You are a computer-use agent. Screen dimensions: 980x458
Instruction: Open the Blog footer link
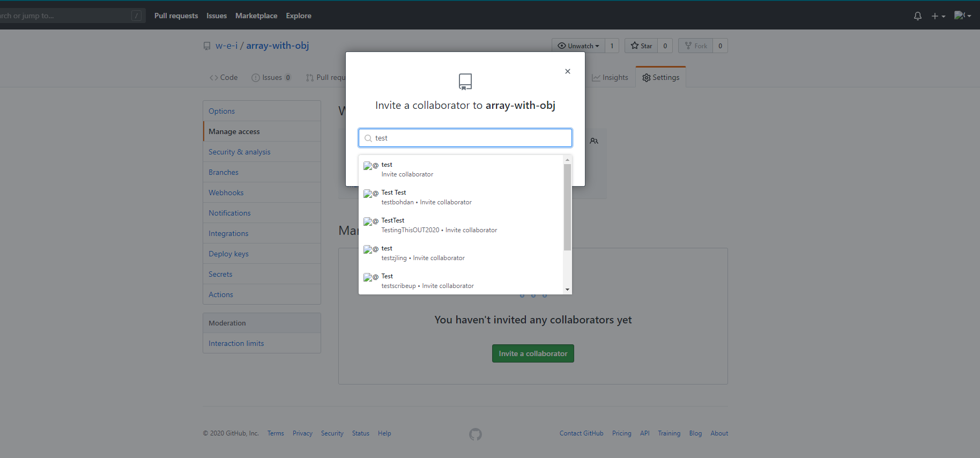tap(695, 433)
